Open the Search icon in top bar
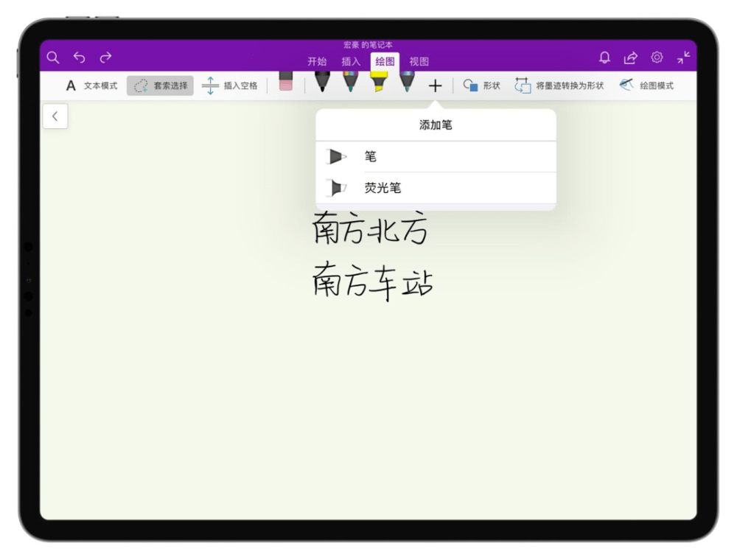This screenshot has width=737, height=560. (52, 57)
